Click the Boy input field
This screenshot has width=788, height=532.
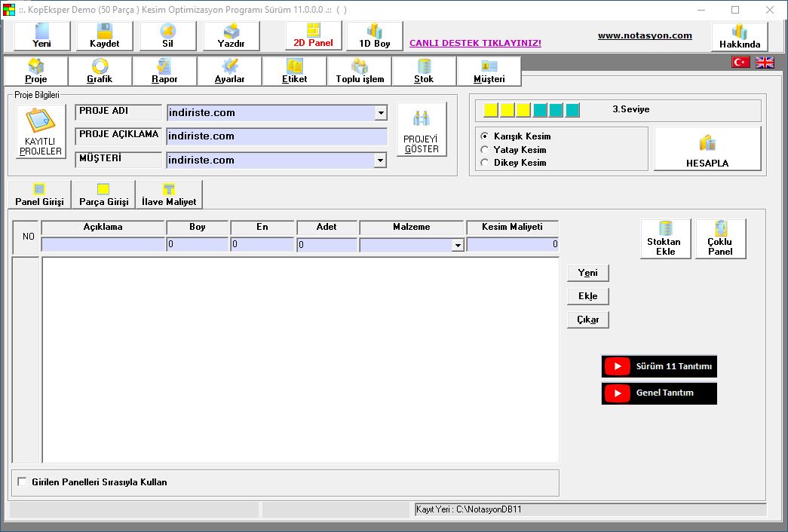pyautogui.click(x=198, y=245)
